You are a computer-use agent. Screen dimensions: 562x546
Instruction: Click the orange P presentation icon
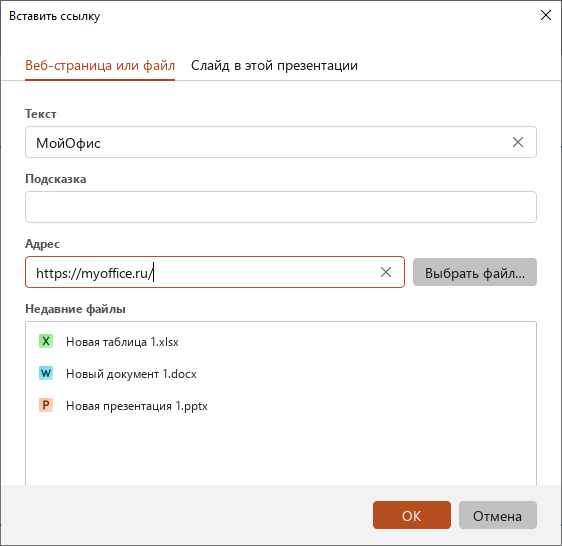click(x=46, y=405)
